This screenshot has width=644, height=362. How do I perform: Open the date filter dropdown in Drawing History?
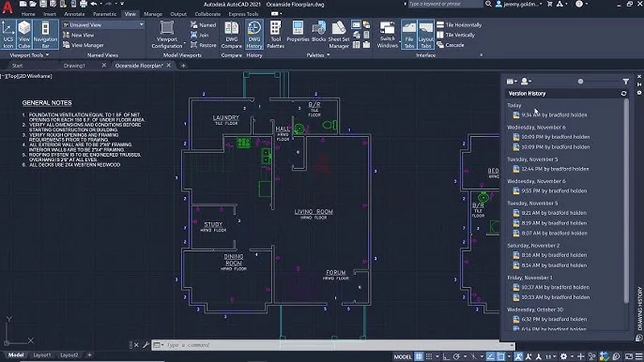(x=512, y=81)
